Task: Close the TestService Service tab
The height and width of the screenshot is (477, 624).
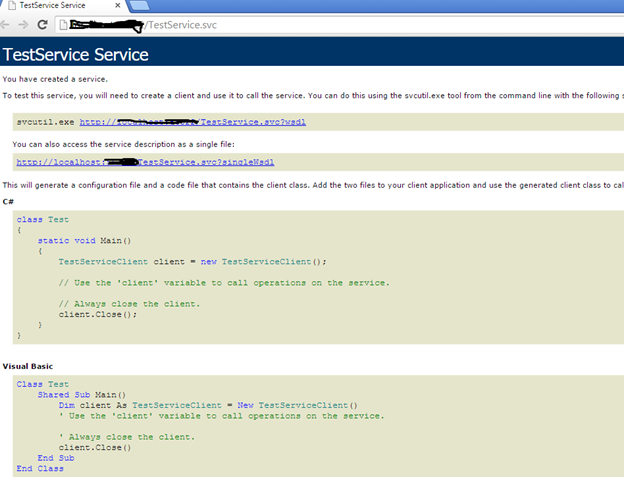Action: [x=118, y=6]
